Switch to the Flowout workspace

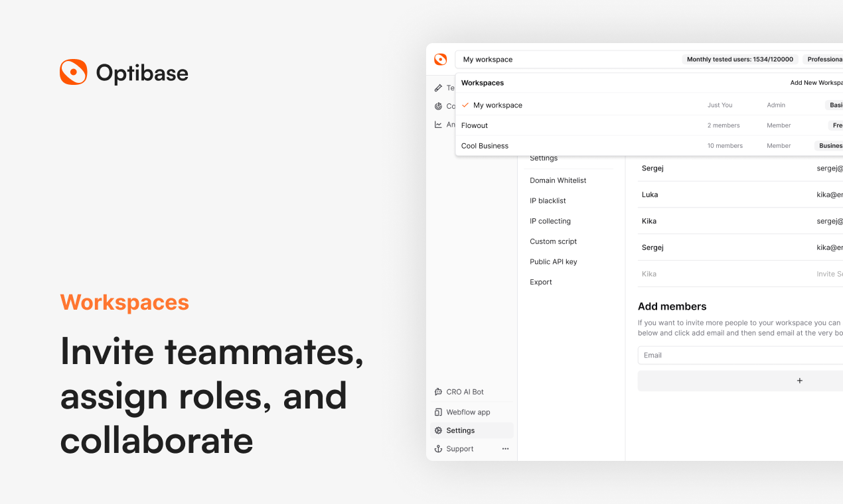pos(475,125)
